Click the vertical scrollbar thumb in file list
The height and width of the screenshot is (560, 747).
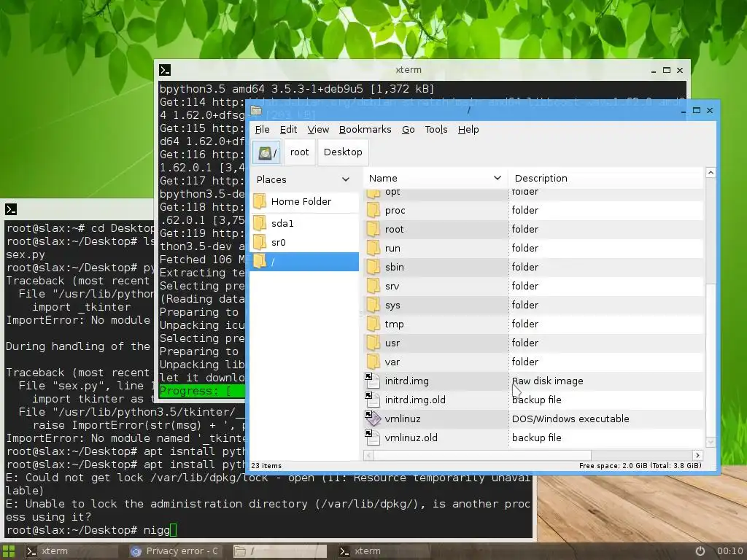[x=711, y=360]
